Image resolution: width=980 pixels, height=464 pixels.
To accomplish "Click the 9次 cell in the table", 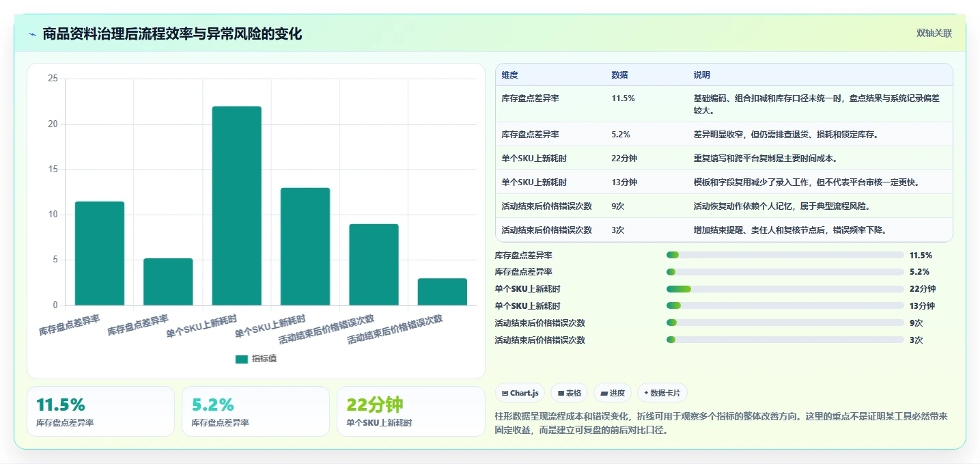I will click(x=618, y=206).
